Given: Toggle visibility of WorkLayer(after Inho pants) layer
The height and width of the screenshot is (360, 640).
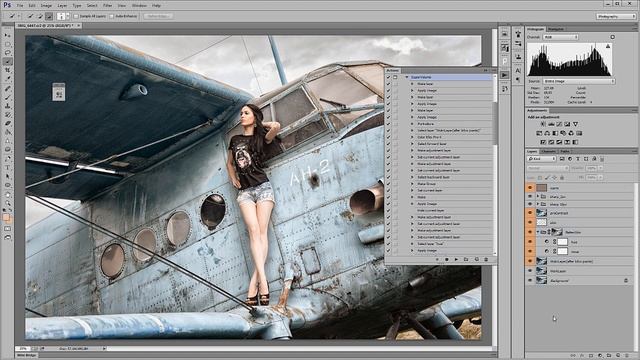Looking at the screenshot, I should pyautogui.click(x=530, y=261).
